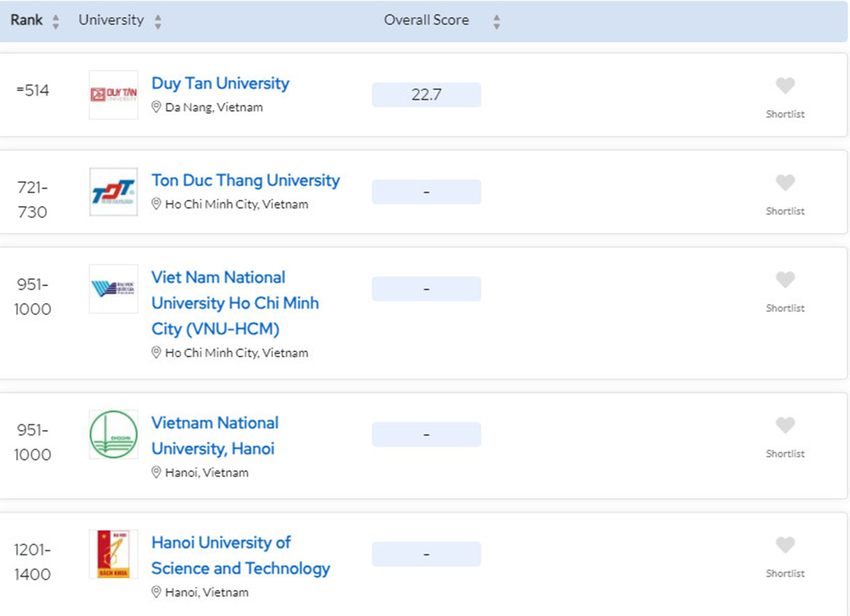Viewport: 850px width, 616px height.
Task: Click the 22.7 overall score box
Action: click(426, 95)
